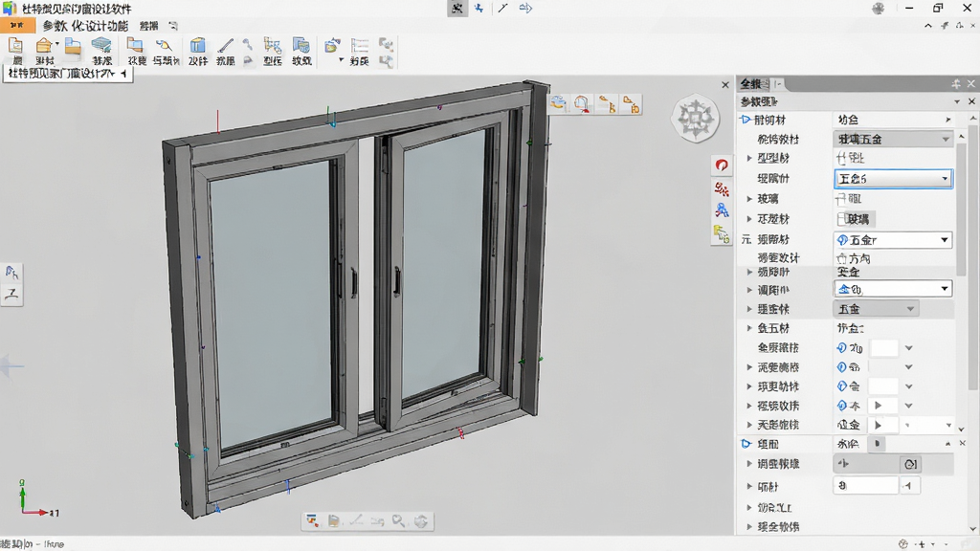This screenshot has height=551, width=980.
Task: Click the open-box house icon in ribbon
Action: 43,46
